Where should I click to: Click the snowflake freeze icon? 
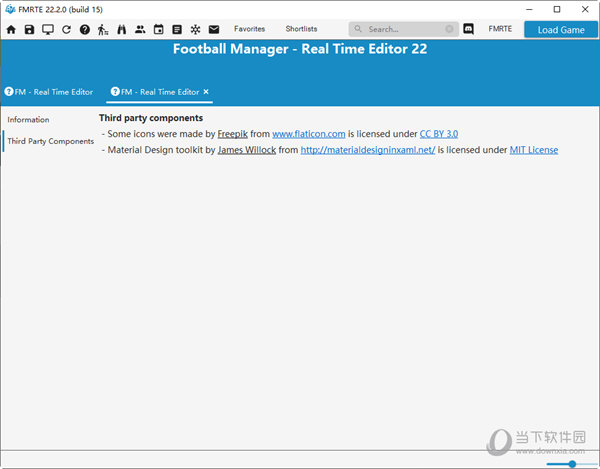coord(196,29)
